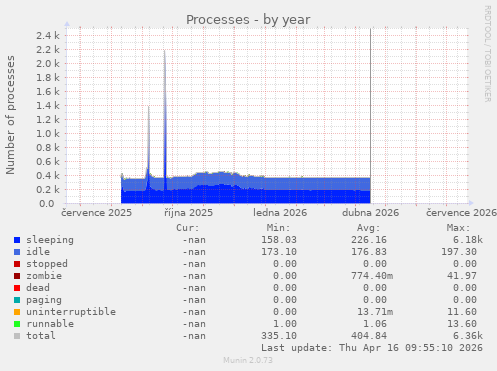Click x-axis label 'října 2025'

click(x=188, y=213)
